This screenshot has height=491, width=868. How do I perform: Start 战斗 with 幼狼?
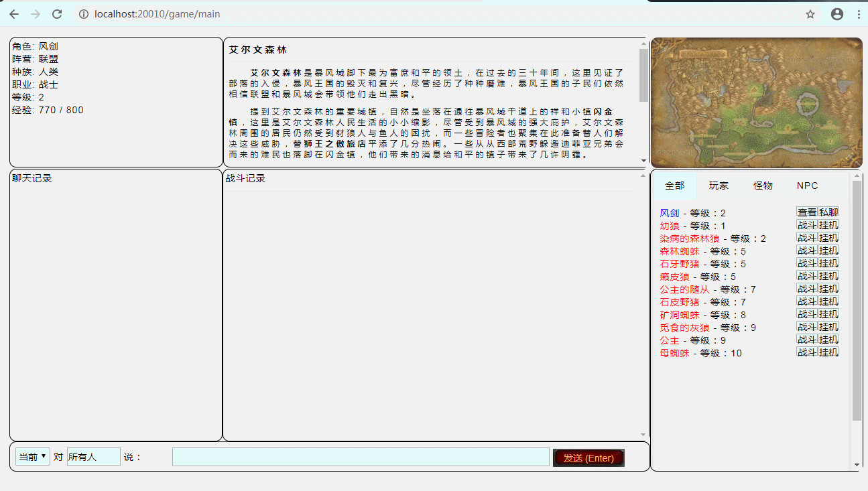[807, 224]
